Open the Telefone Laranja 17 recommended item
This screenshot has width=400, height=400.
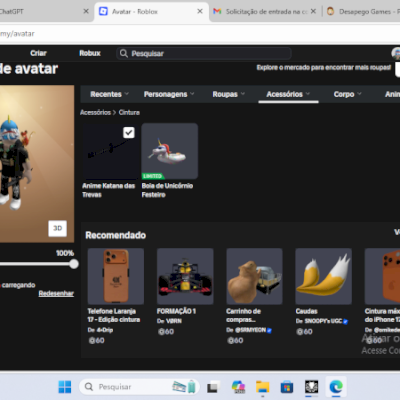[x=116, y=276]
